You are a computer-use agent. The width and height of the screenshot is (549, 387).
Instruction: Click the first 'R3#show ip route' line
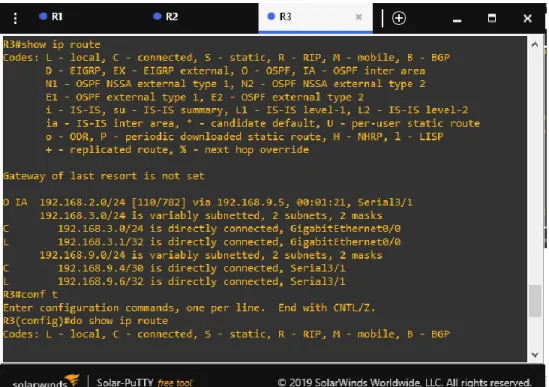(x=52, y=44)
